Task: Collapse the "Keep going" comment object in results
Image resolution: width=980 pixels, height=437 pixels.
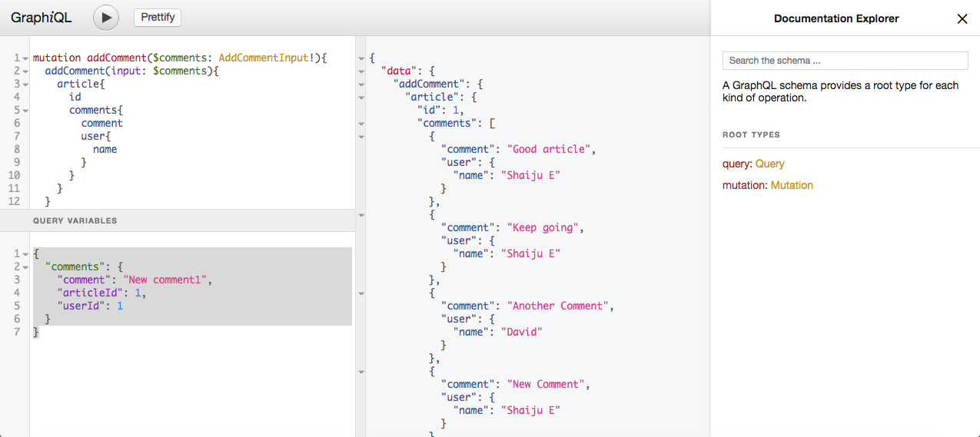Action: coord(362,215)
